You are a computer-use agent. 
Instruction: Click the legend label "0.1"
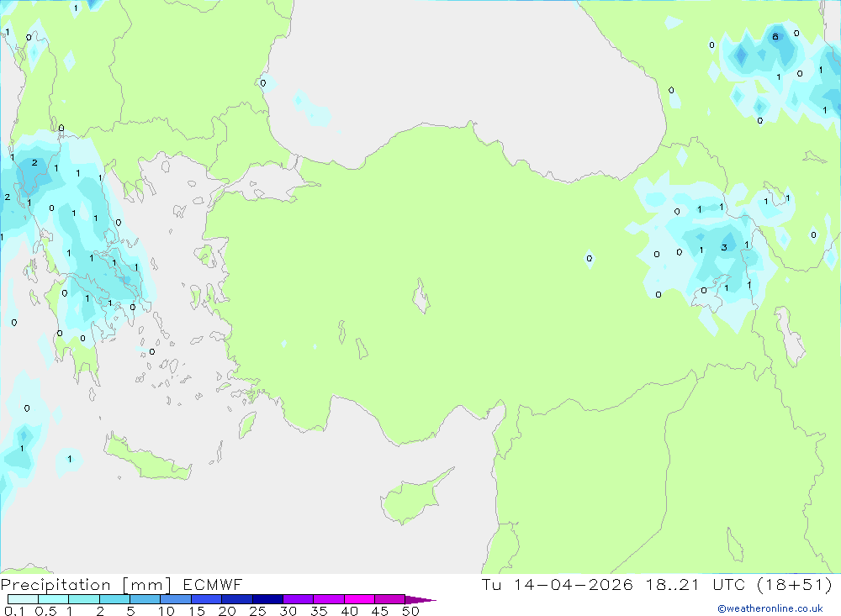14,611
